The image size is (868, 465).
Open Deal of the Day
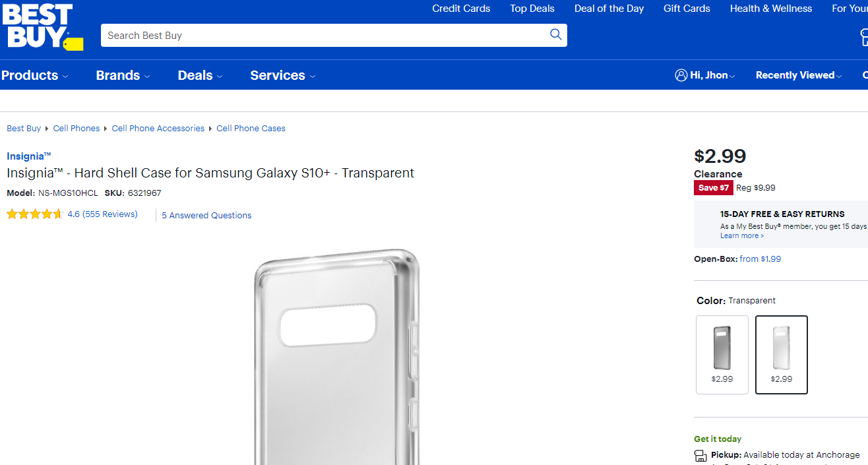609,9
